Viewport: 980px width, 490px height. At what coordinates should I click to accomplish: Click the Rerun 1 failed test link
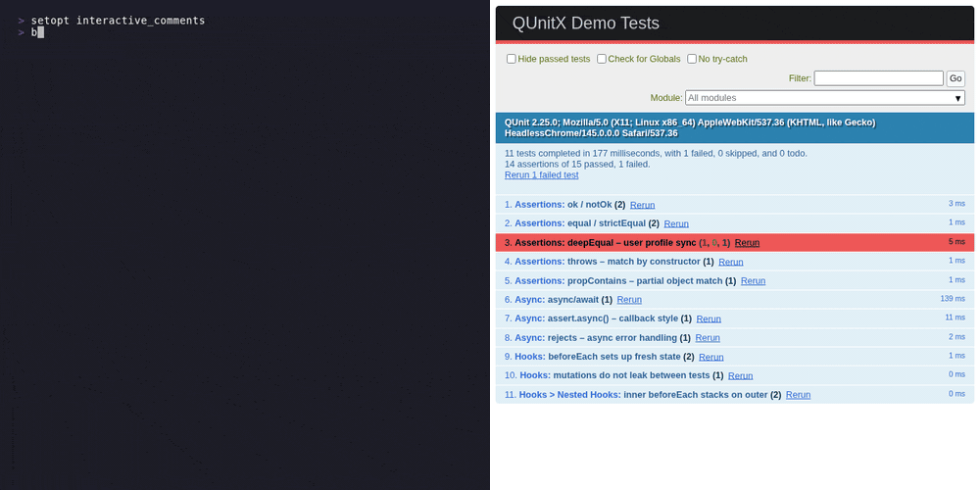(541, 175)
